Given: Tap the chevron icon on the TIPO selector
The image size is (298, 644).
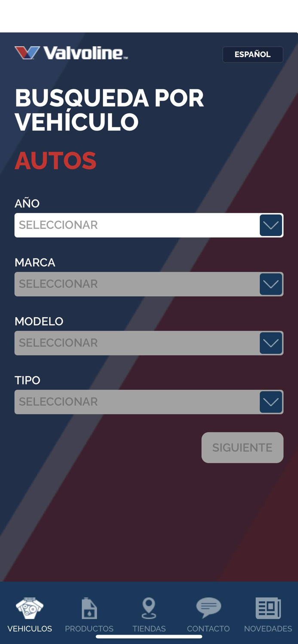Looking at the screenshot, I should 270,402.
